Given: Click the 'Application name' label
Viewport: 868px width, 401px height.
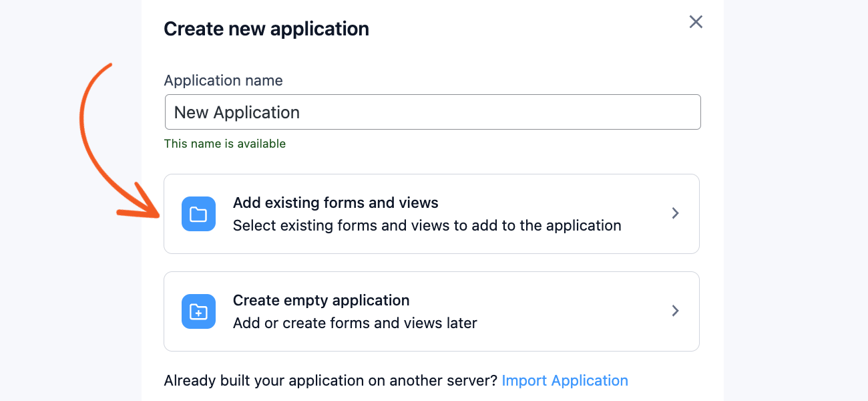Looking at the screenshot, I should click(x=224, y=81).
